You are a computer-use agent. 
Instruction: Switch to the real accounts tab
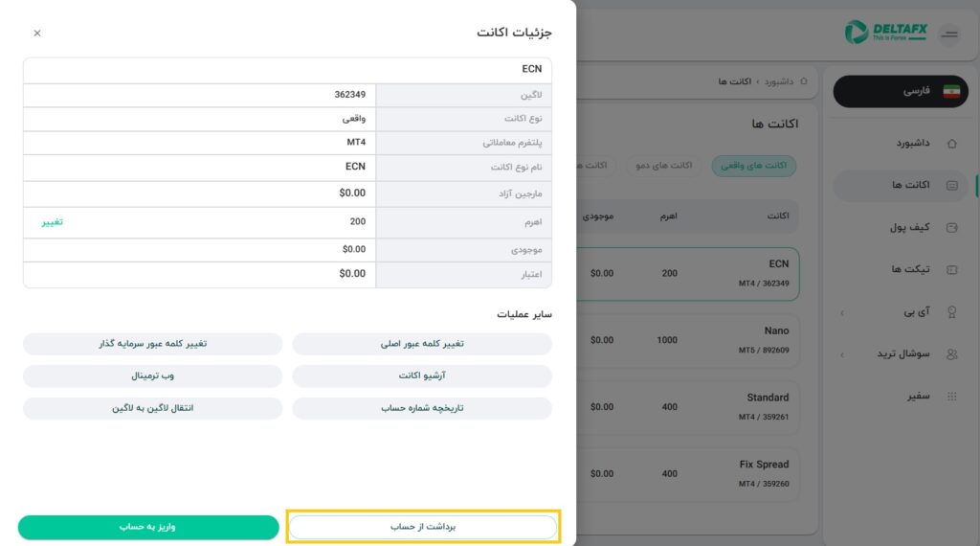point(754,166)
